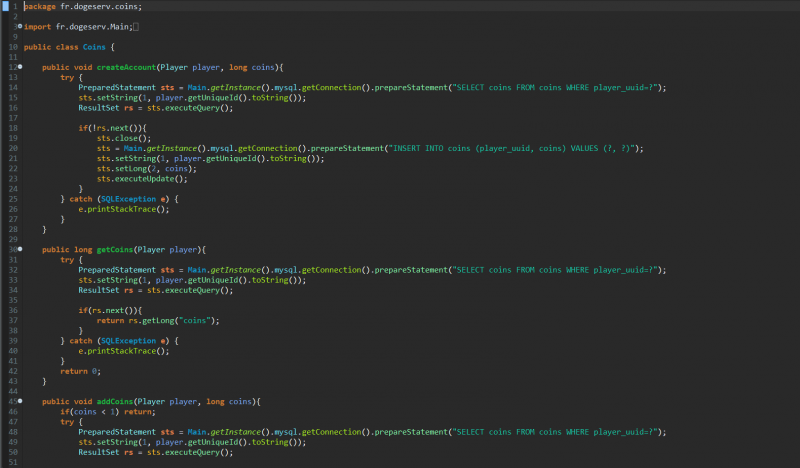Click line number 51 in the gutter
The height and width of the screenshot is (468, 800).
point(13,462)
